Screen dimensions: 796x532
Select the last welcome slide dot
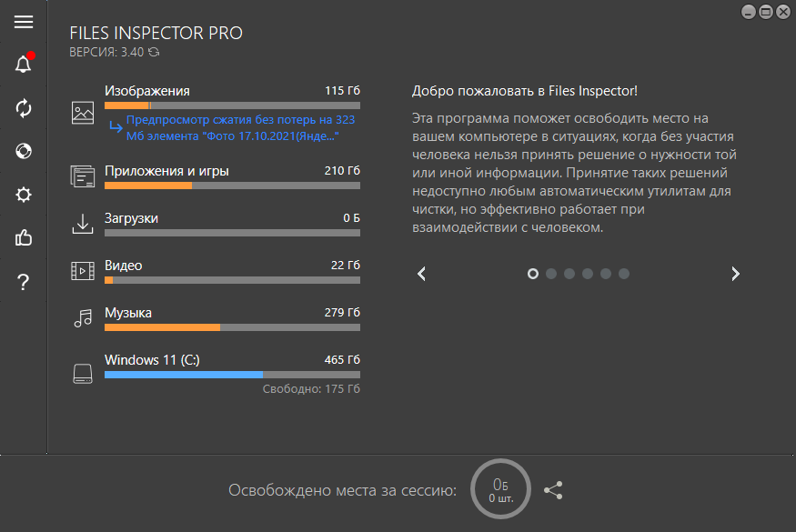pyautogui.click(x=624, y=274)
